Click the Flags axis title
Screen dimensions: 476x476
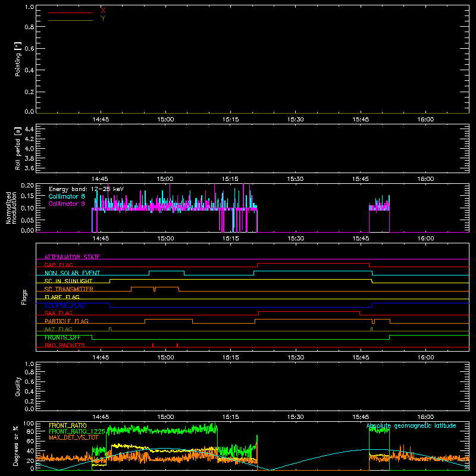click(24, 297)
